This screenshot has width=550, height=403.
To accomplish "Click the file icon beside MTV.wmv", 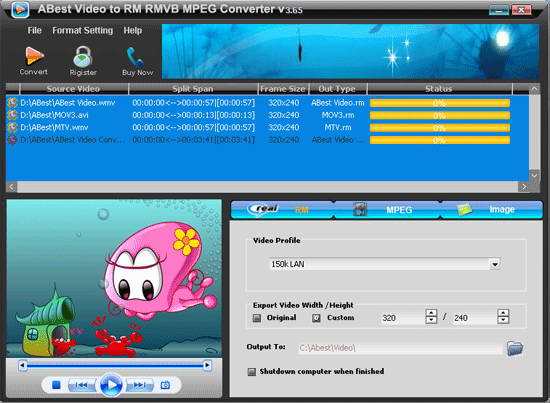I will click(13, 127).
